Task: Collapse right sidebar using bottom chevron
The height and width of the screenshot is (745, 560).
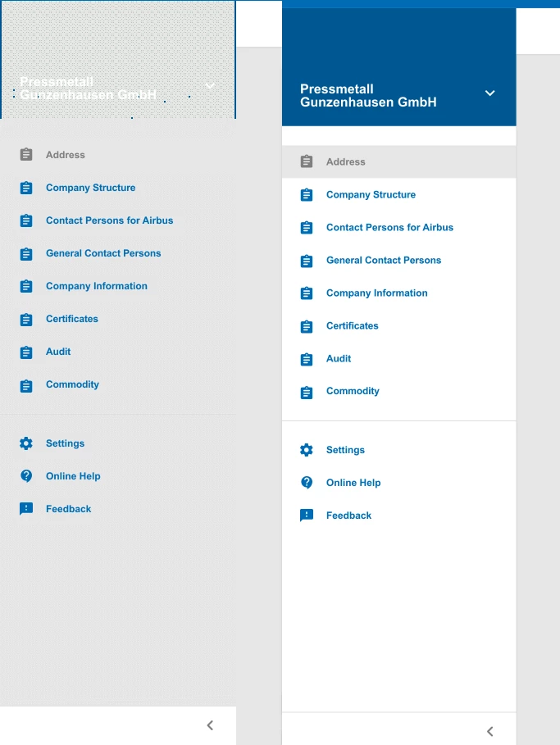Action: pyautogui.click(x=490, y=731)
